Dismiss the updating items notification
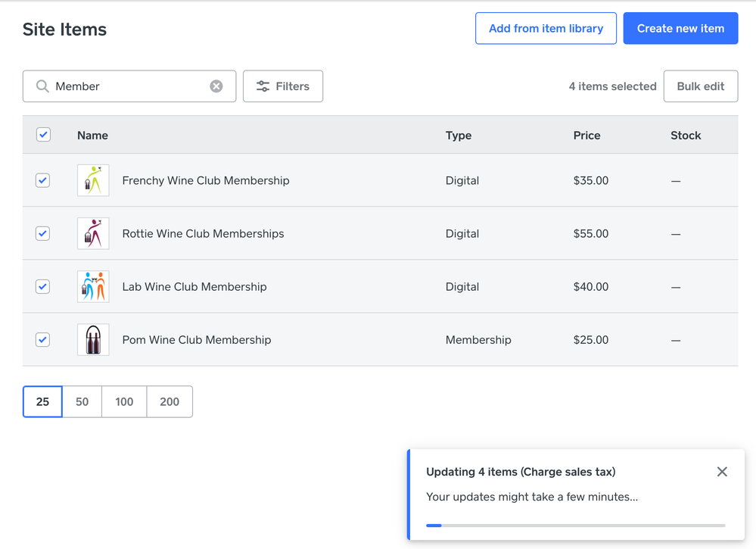756x549 pixels. 722,472
